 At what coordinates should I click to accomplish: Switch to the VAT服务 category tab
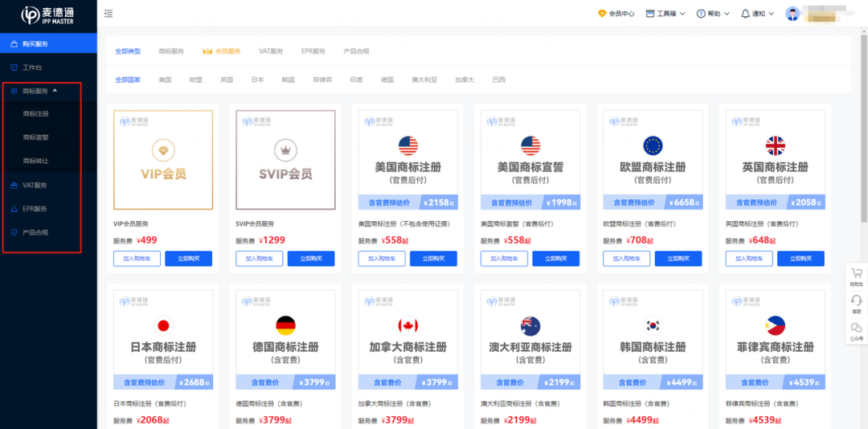[x=271, y=51]
